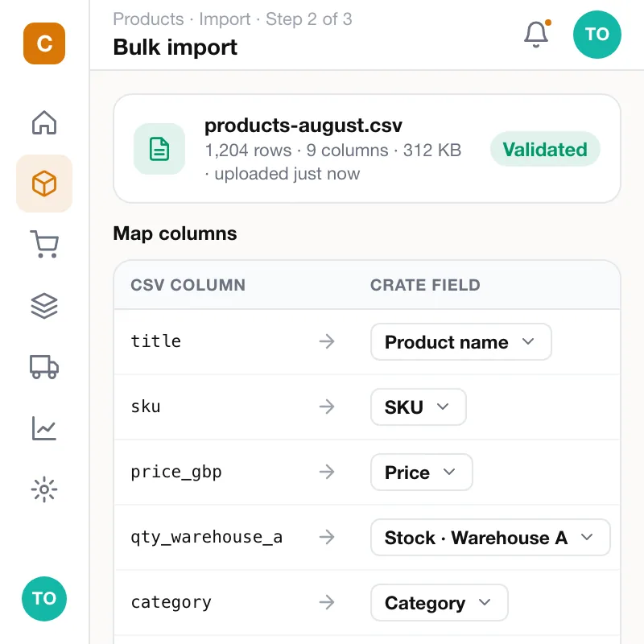The width and height of the screenshot is (644, 644).
Task: Click the 'category' CSV column cell
Action: click(x=171, y=602)
